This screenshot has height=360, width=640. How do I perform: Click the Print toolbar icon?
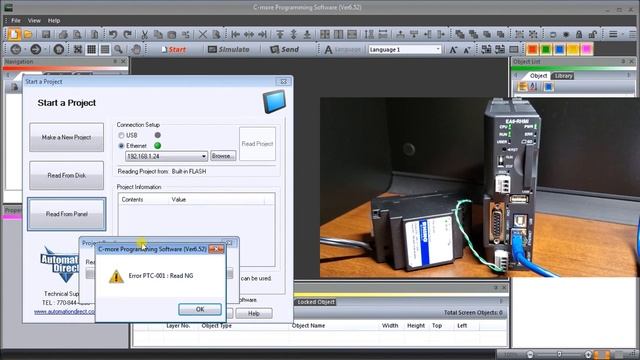tap(63, 35)
